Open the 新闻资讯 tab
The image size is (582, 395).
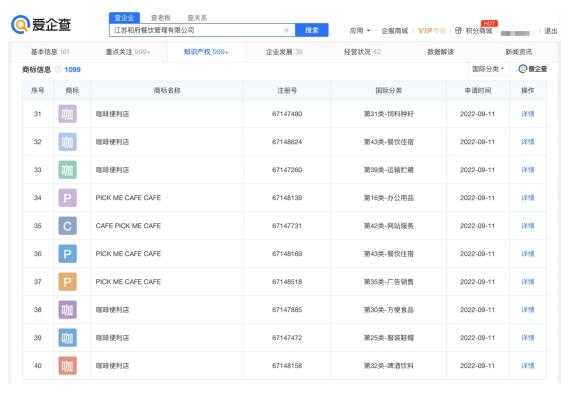519,52
